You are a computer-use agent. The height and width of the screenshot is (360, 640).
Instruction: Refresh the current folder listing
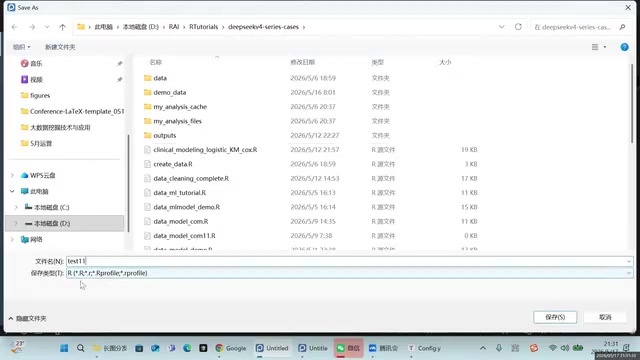click(518, 27)
